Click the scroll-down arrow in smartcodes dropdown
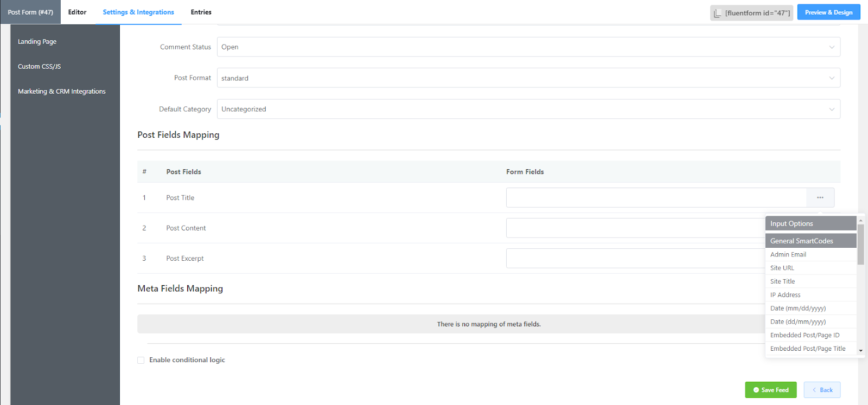 [x=861, y=351]
